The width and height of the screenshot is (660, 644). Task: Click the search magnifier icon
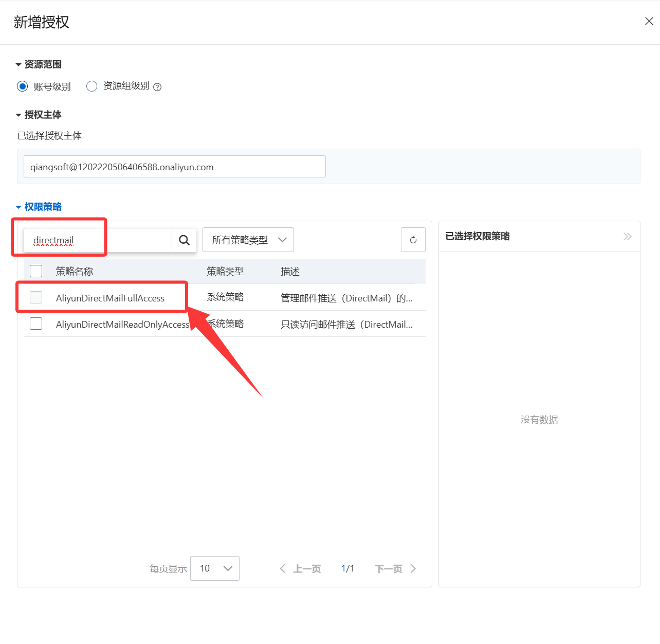tap(184, 240)
